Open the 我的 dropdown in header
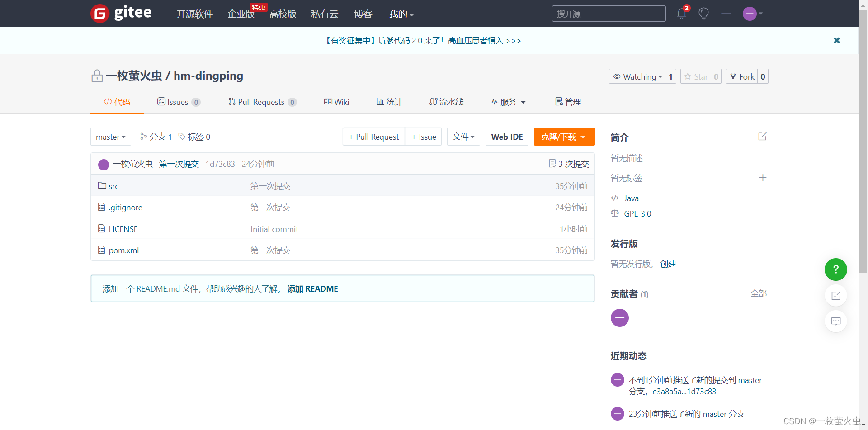The image size is (868, 430). coord(401,14)
